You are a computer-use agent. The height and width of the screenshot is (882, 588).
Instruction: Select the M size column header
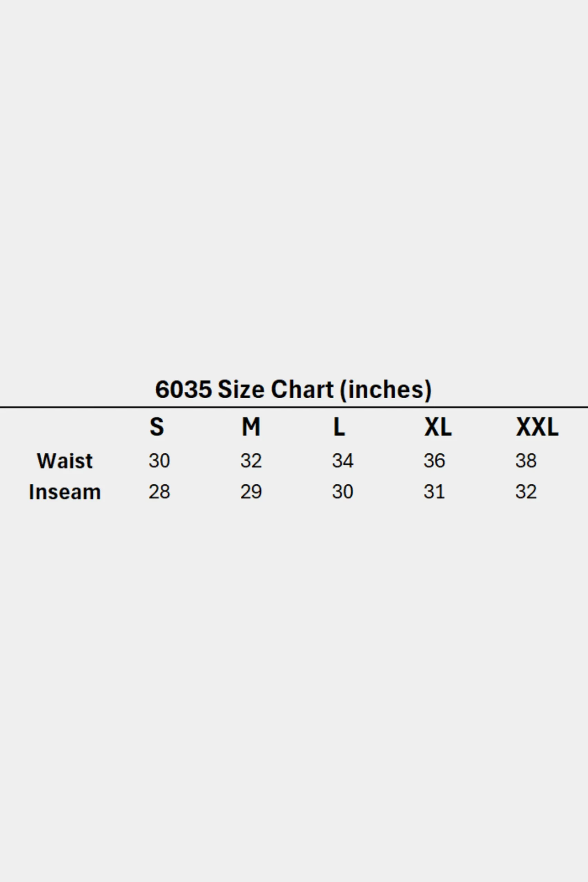(x=251, y=427)
